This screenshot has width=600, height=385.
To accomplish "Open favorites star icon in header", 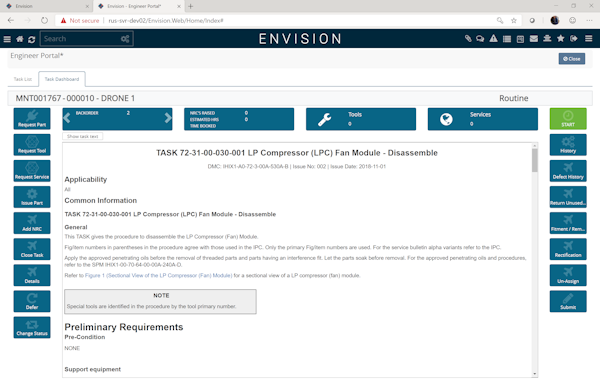I will pos(561,38).
